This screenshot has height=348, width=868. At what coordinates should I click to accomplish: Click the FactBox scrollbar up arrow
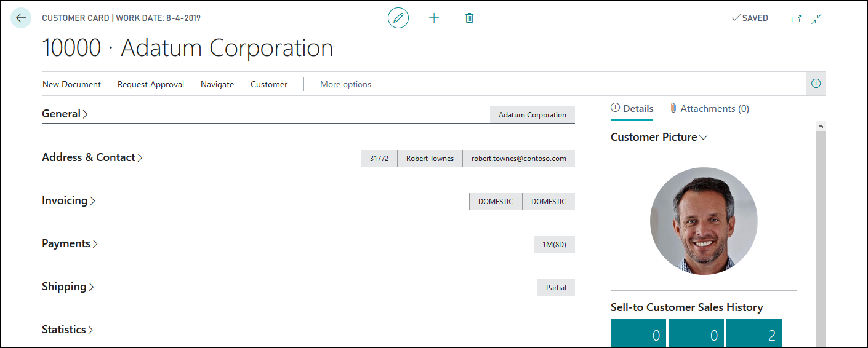coord(821,126)
